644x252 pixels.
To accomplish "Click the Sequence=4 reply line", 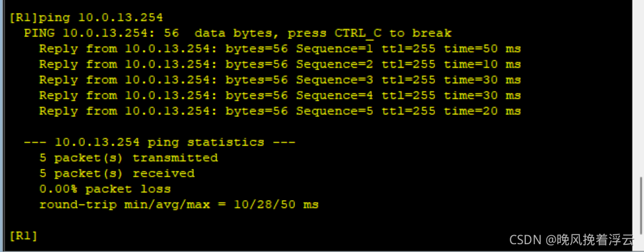I will [x=280, y=95].
